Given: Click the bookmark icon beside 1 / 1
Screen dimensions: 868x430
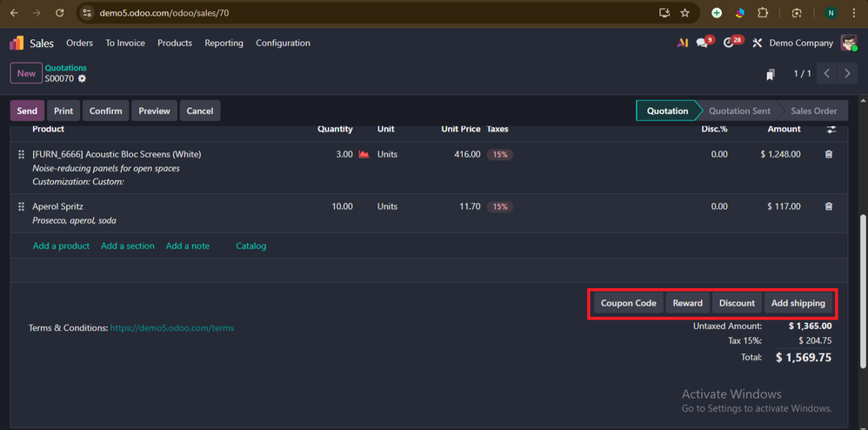Looking at the screenshot, I should tap(771, 74).
